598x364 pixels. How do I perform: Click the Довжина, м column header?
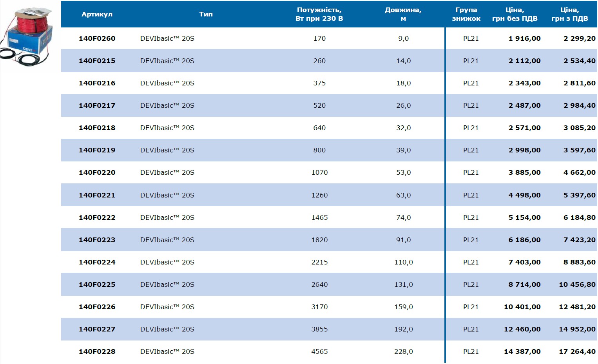(403, 14)
